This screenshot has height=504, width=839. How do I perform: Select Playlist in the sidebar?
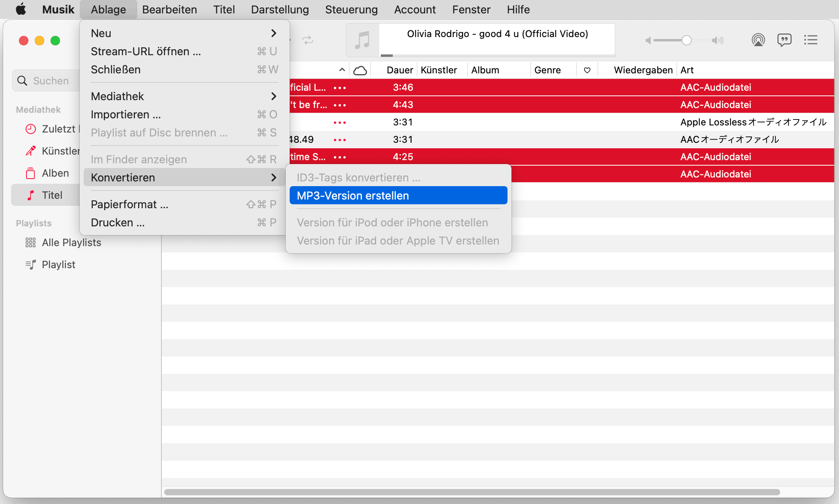[x=58, y=265]
